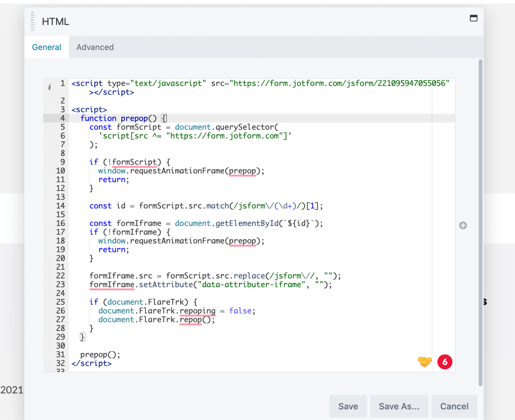Click the jotform script src URL on line 1
515x420 pixels.
pyautogui.click(x=339, y=83)
